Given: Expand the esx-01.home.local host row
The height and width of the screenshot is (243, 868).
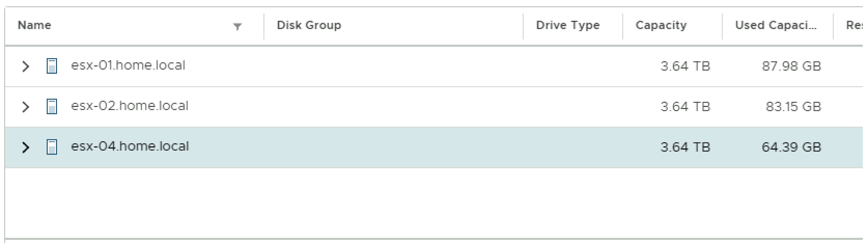Looking at the screenshot, I should [x=25, y=66].
